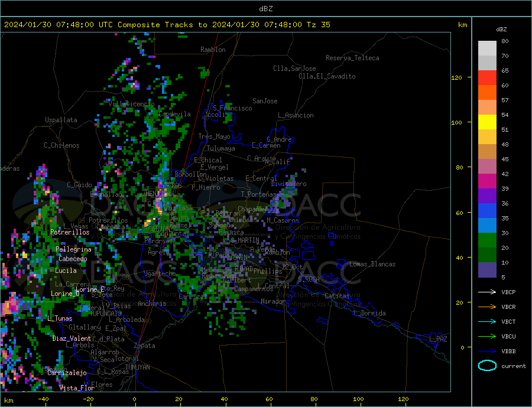
Task: Click the Ugarteche map label
Action: [x=160, y=273]
